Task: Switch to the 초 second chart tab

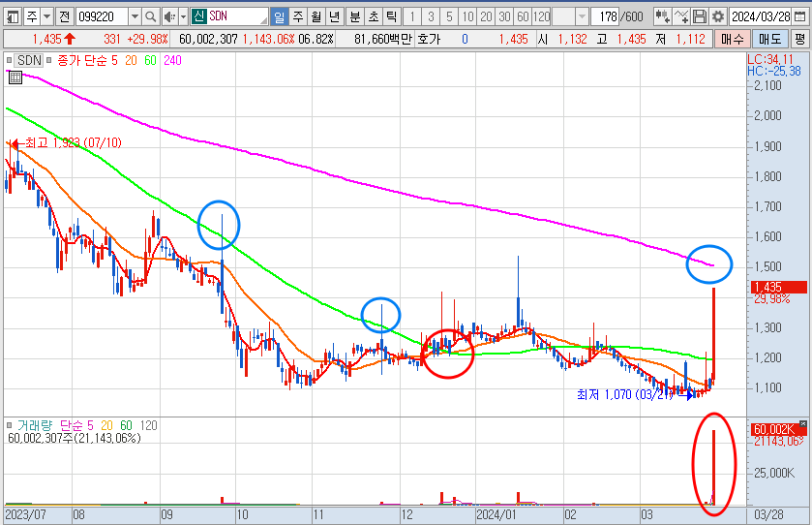Action: (374, 16)
